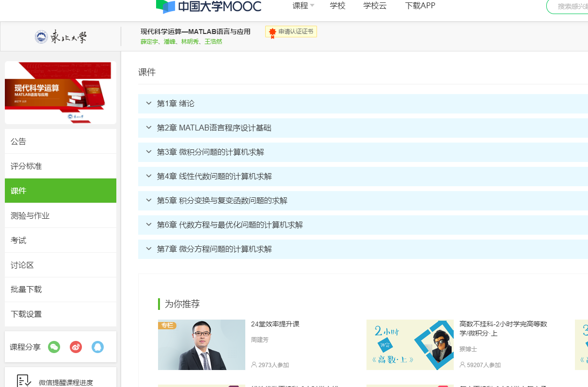Open the 24堂效率提升课 thumbnail
588x387 pixels.
pyautogui.click(x=202, y=345)
